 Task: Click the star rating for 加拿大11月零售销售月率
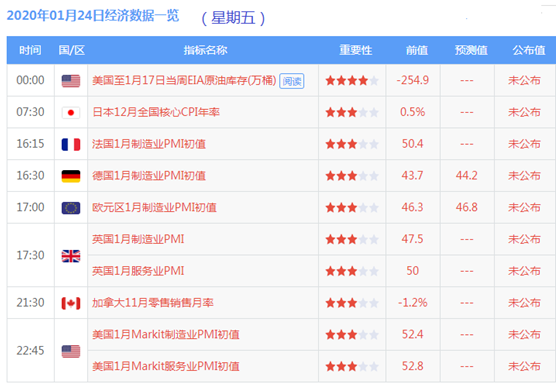coord(352,303)
